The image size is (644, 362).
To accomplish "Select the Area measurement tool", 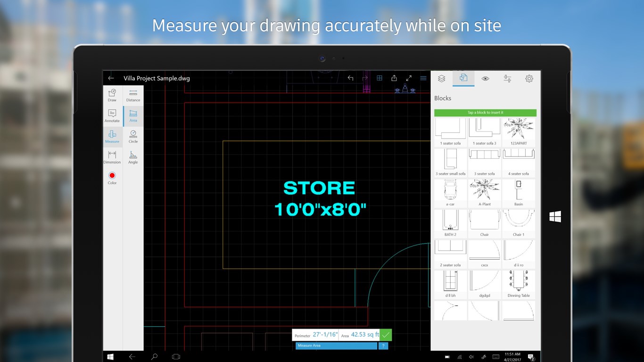I will 133,117.
